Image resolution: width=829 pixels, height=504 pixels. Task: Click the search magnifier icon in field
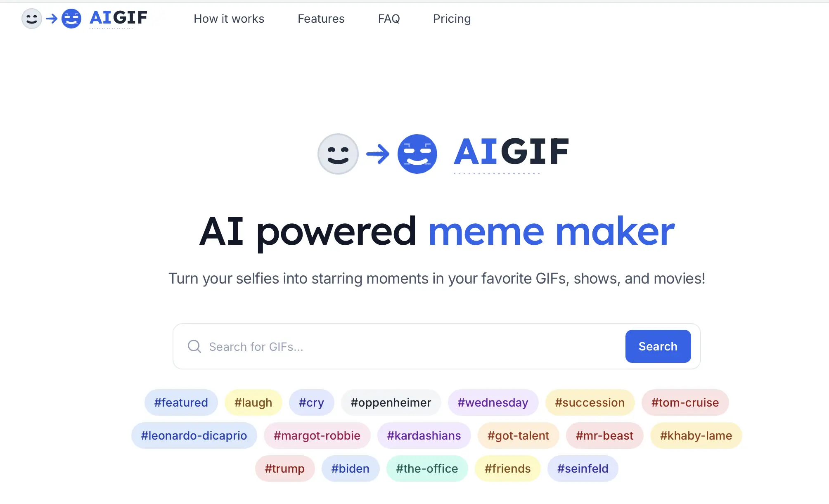pyautogui.click(x=194, y=346)
